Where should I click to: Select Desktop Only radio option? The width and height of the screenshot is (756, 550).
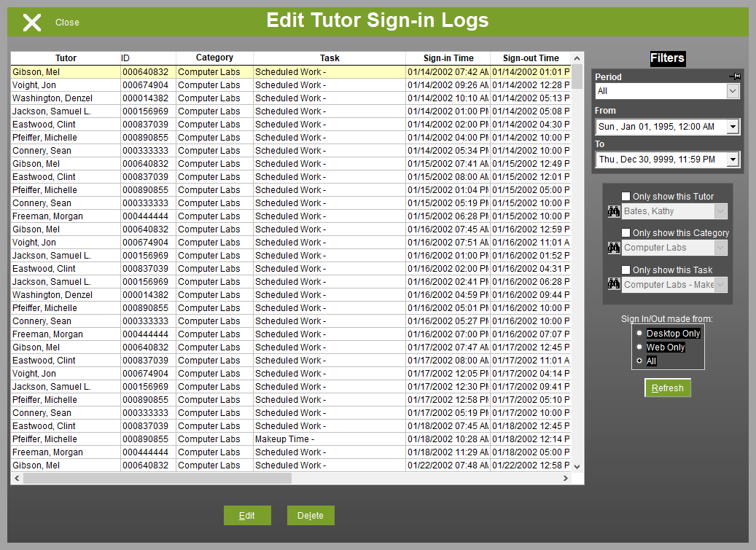[639, 333]
